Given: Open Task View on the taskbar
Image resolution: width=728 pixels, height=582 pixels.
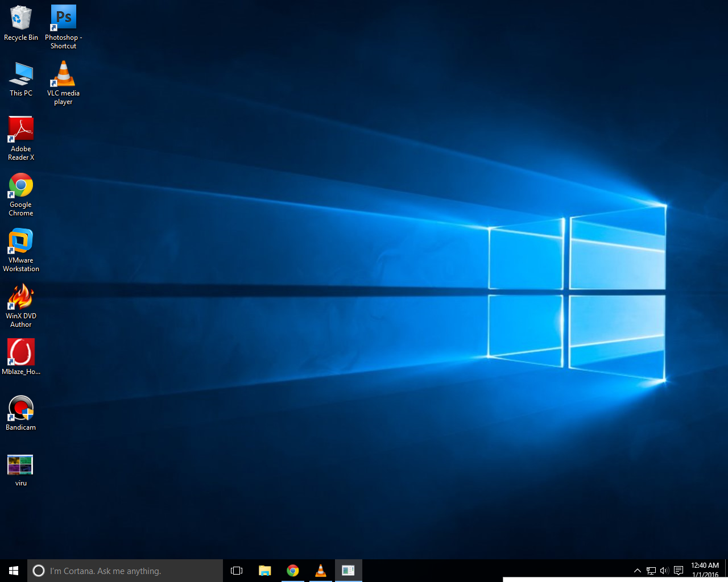Looking at the screenshot, I should pos(237,570).
